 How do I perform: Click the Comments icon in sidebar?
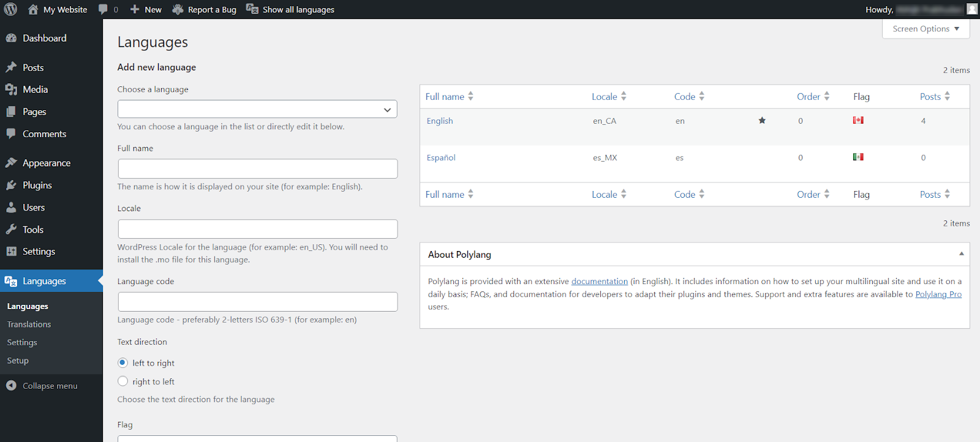click(x=11, y=133)
